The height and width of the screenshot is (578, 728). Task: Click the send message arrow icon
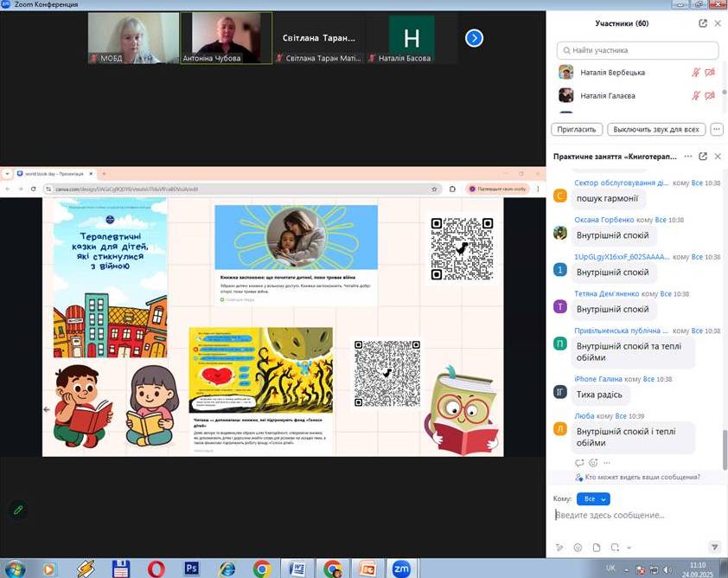tap(714, 548)
